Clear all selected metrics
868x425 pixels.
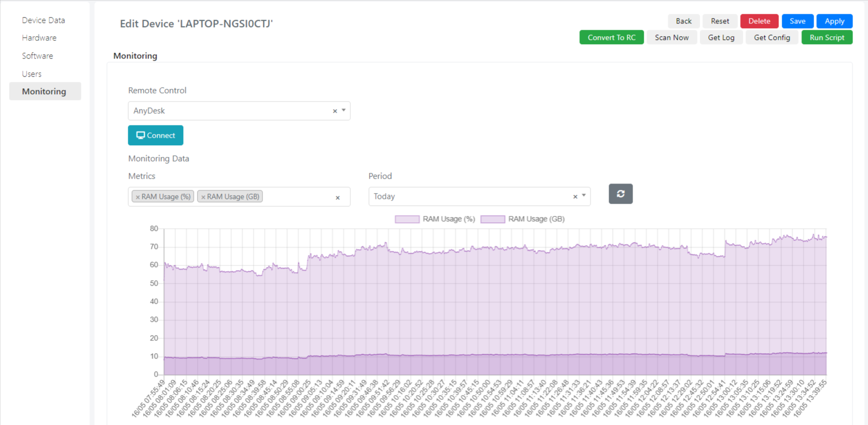click(338, 197)
